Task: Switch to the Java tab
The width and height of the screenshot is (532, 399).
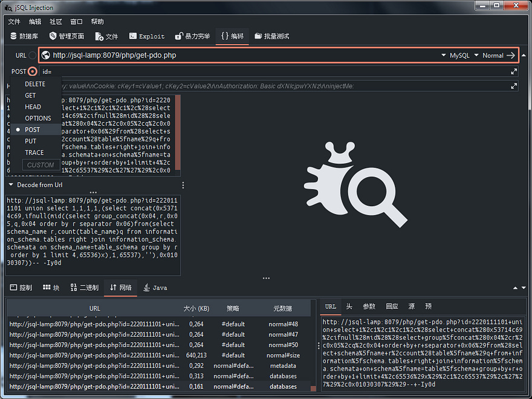Action: point(155,288)
